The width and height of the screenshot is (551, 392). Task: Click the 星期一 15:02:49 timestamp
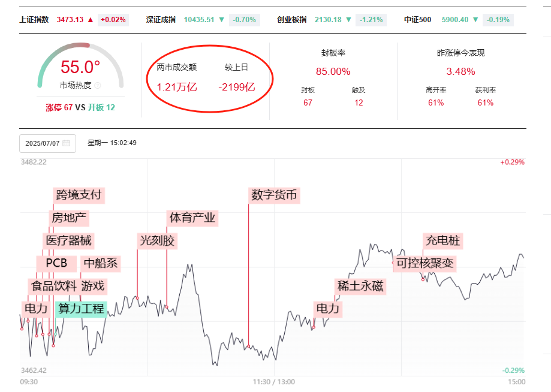[112, 143]
